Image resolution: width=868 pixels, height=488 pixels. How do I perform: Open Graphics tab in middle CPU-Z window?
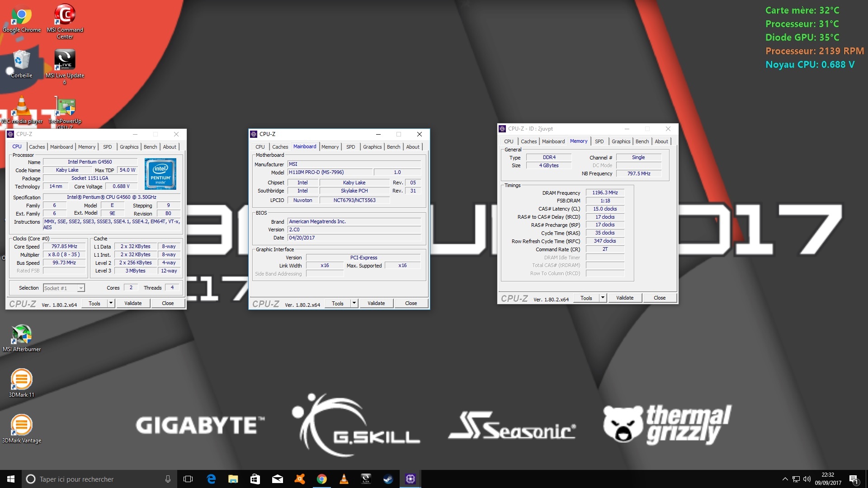click(372, 147)
